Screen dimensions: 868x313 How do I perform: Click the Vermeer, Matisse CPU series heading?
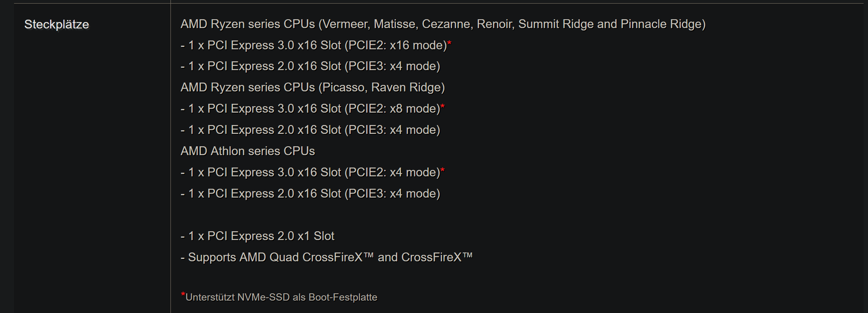(443, 24)
